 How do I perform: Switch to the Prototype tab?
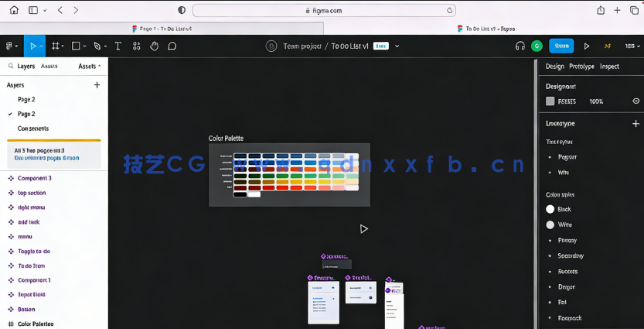click(581, 67)
